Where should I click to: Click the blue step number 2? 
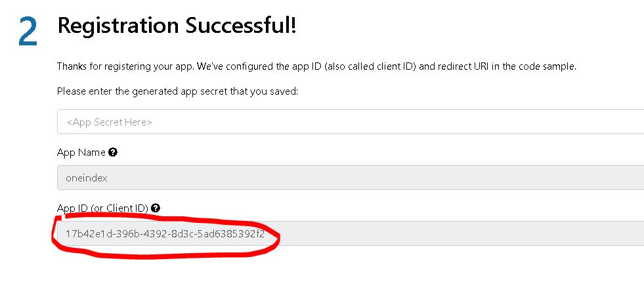click(x=28, y=32)
